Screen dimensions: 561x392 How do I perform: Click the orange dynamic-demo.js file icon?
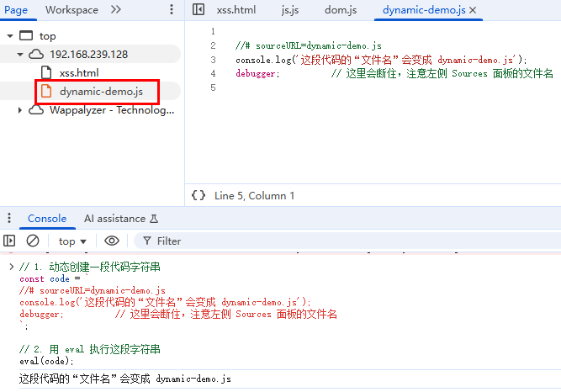click(46, 92)
